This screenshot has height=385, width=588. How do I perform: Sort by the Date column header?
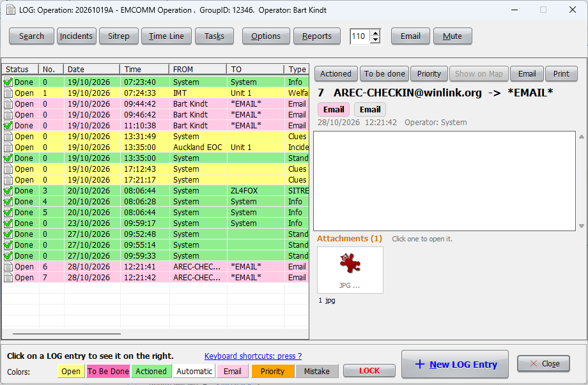click(92, 70)
